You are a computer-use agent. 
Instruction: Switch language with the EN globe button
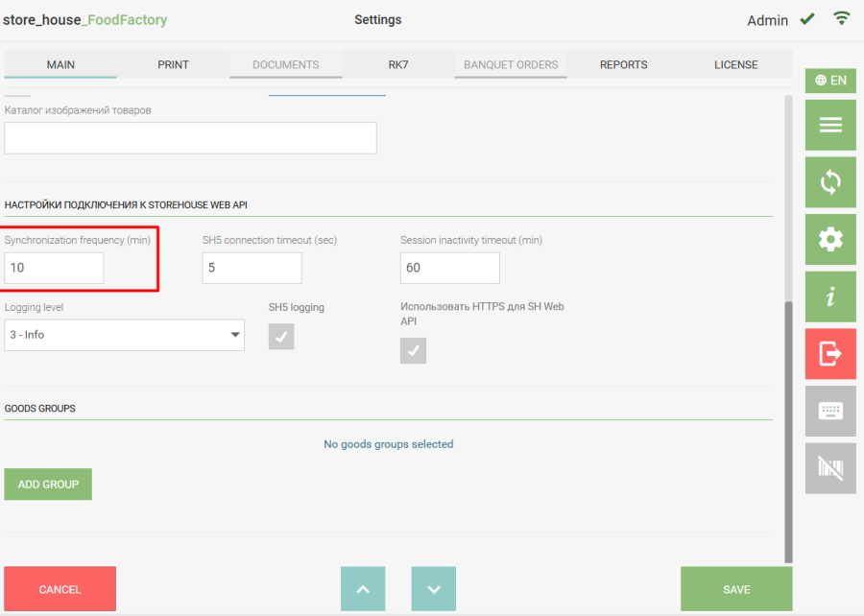830,81
